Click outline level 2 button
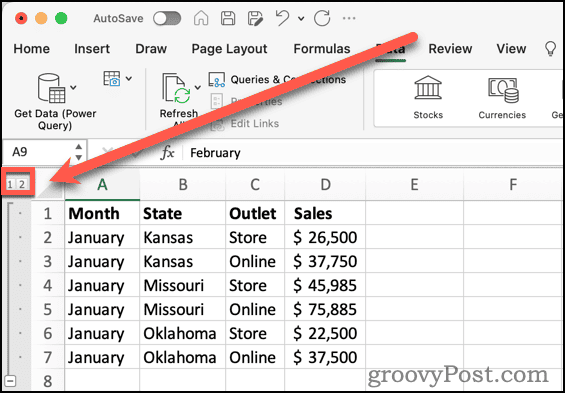Image resolution: width=565 pixels, height=393 pixels. pos(22,184)
